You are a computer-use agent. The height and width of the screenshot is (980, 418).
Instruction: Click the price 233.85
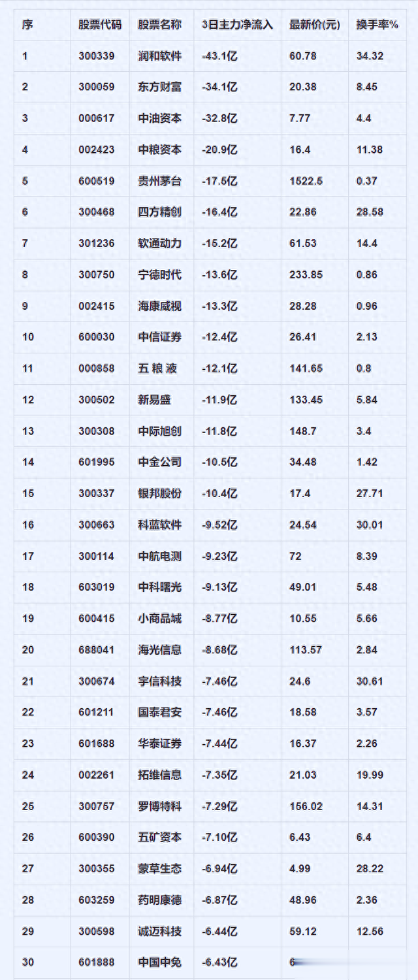coord(306,275)
